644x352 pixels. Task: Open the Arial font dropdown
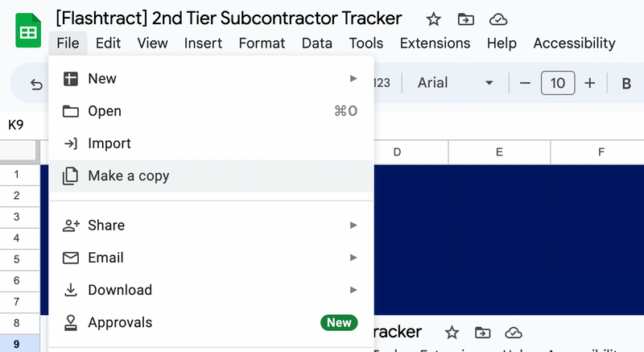(x=455, y=83)
